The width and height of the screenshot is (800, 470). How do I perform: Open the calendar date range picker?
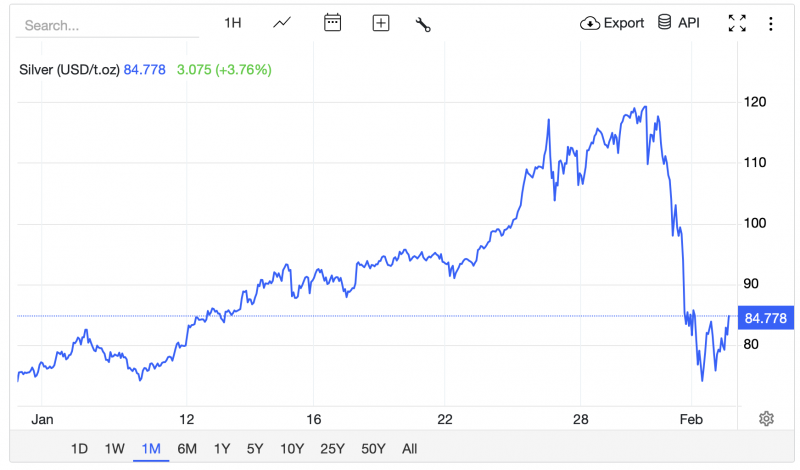click(x=333, y=23)
